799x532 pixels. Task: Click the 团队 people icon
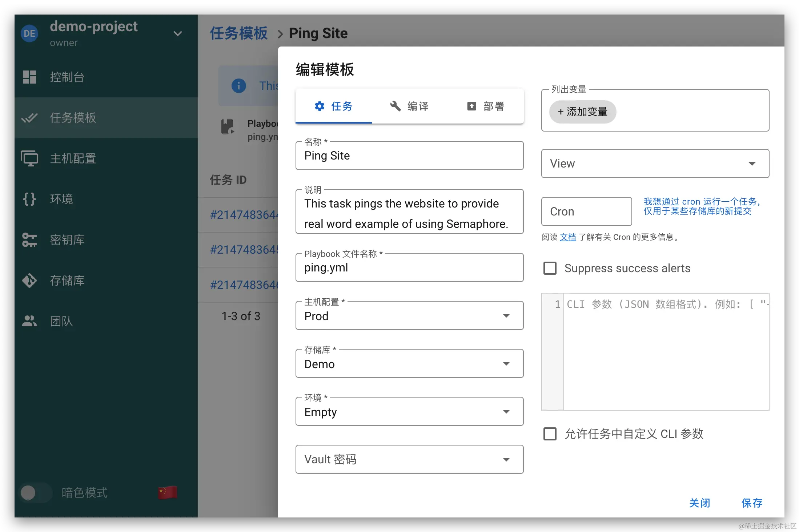[29, 321]
